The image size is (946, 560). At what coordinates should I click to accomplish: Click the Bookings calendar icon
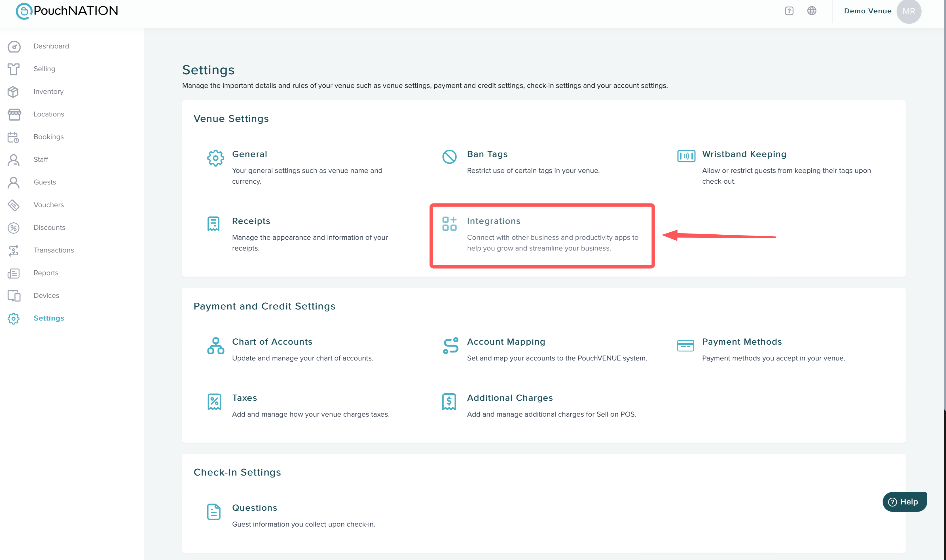coord(14,137)
